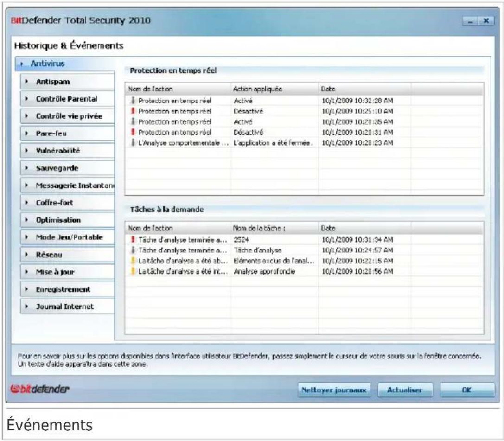
Task: Switch to Réseau section
Action: point(68,255)
